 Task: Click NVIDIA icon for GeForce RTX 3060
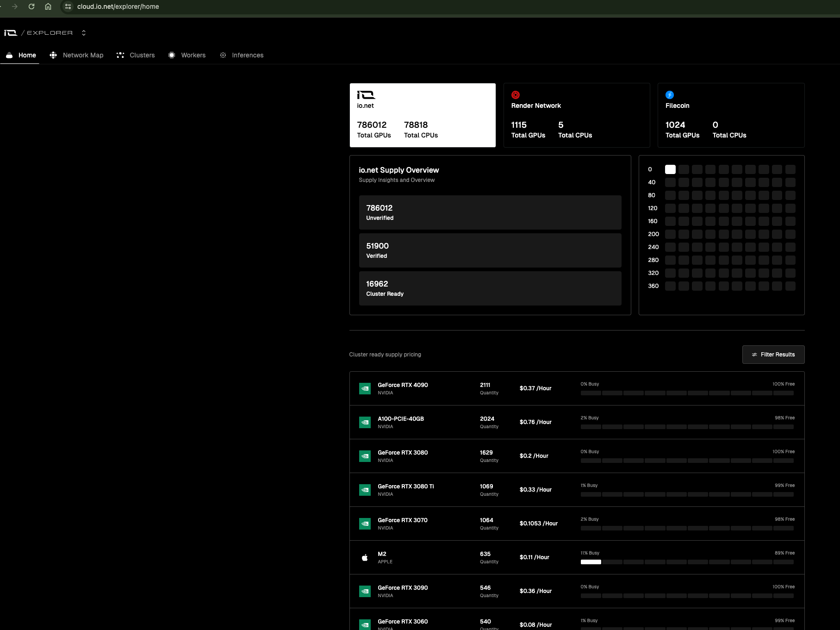365,625
